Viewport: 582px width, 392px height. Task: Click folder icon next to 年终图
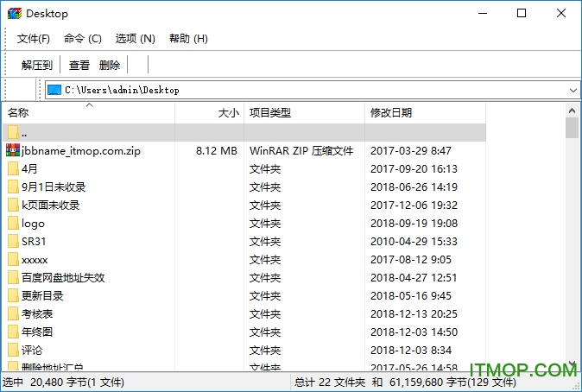(13, 332)
